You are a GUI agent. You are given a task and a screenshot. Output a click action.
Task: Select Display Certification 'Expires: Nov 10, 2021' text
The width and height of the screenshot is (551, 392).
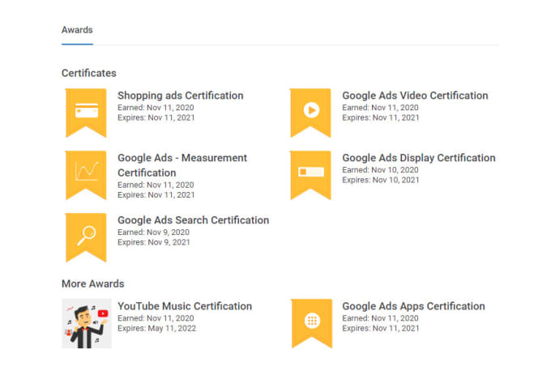coord(381,180)
